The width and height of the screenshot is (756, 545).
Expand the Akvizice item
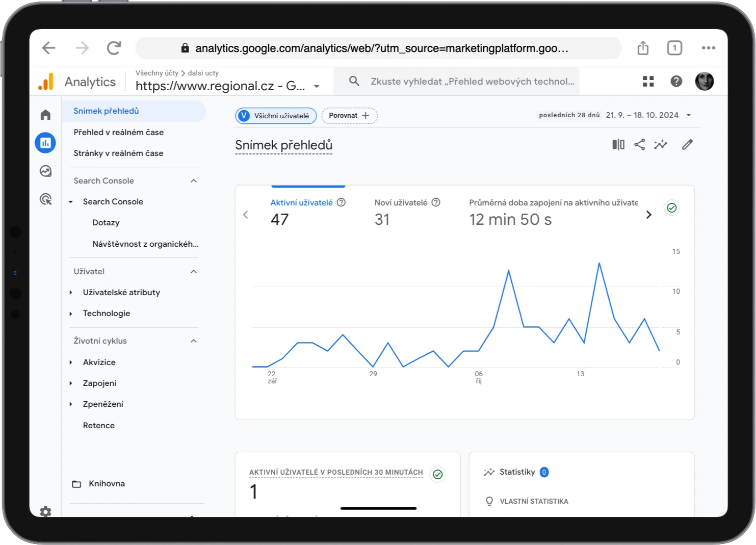click(x=71, y=362)
